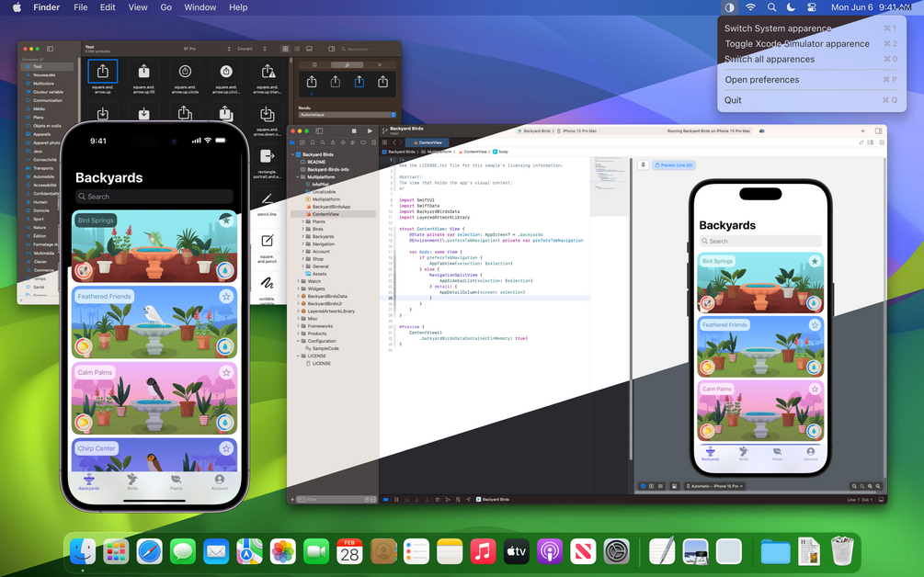Add a new editor with the plus icon
This screenshot has height=577, width=924.
(862, 130)
